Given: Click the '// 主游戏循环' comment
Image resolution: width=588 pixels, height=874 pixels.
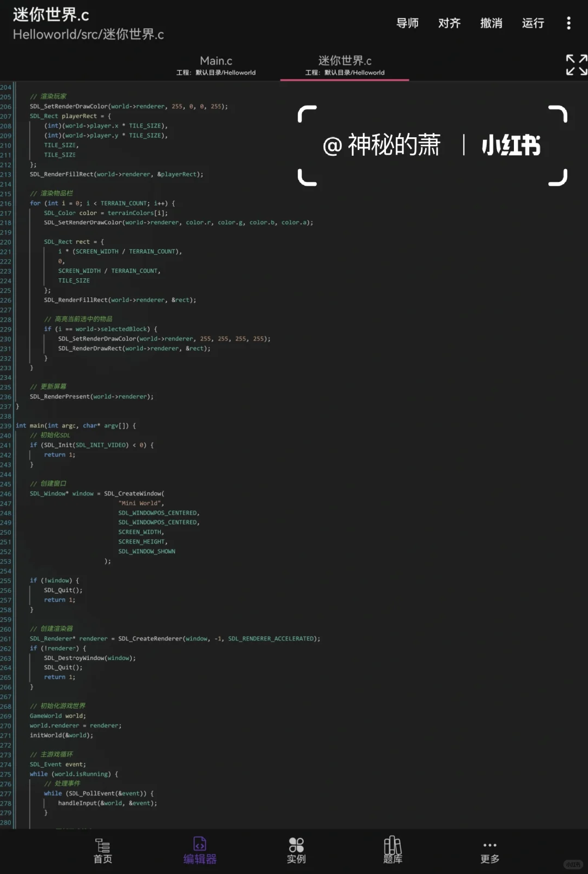Looking at the screenshot, I should 51,755.
